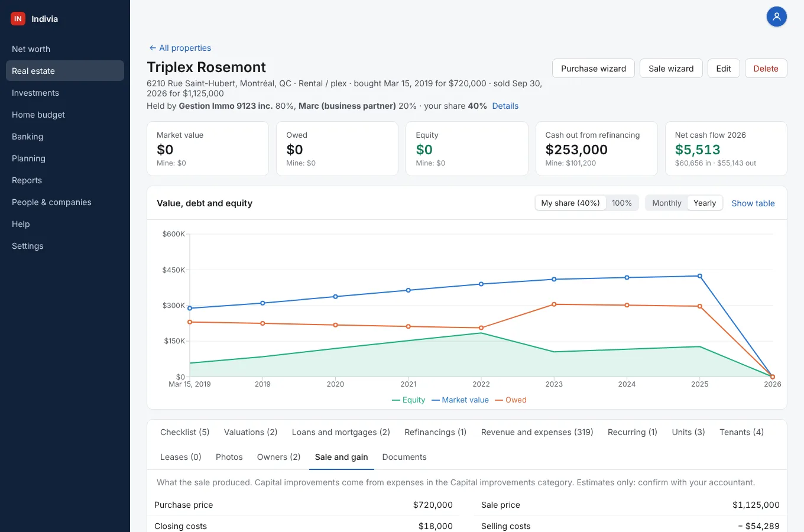Switch to the Photos tab

click(229, 457)
